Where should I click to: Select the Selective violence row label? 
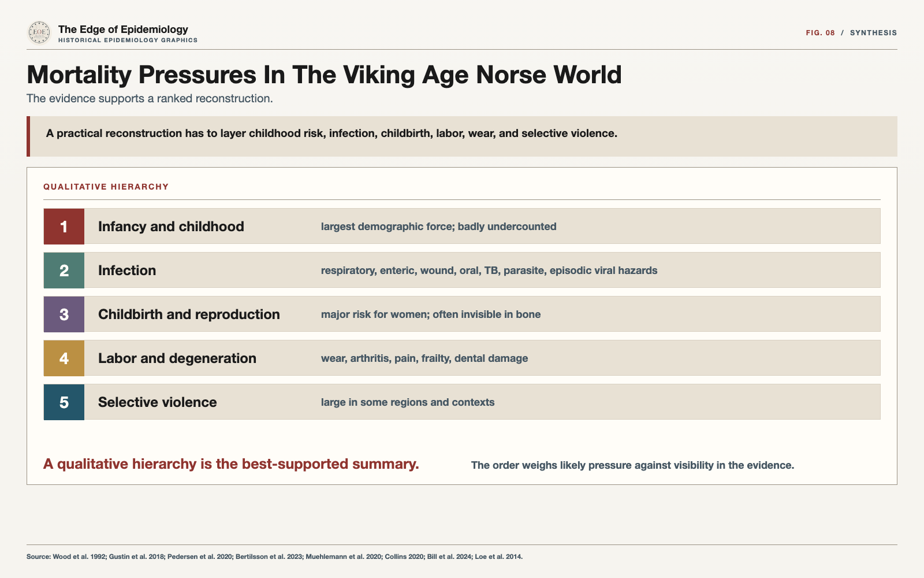pyautogui.click(x=158, y=402)
